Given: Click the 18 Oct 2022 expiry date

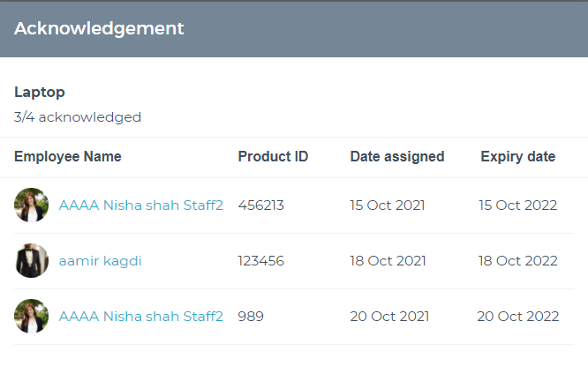Looking at the screenshot, I should coord(518,261).
